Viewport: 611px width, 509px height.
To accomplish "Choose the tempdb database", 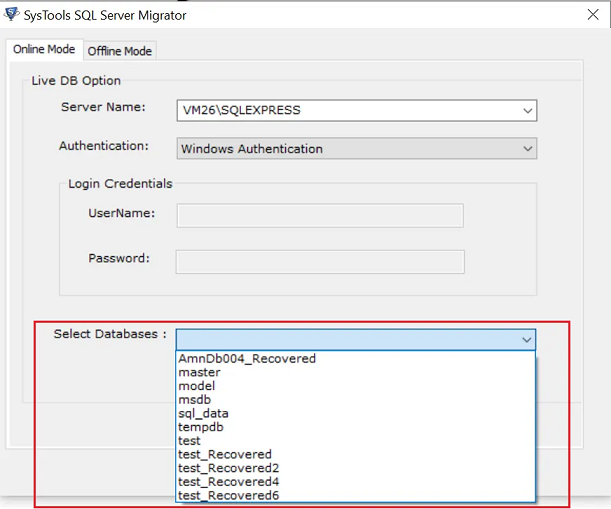I will pyautogui.click(x=356, y=427).
